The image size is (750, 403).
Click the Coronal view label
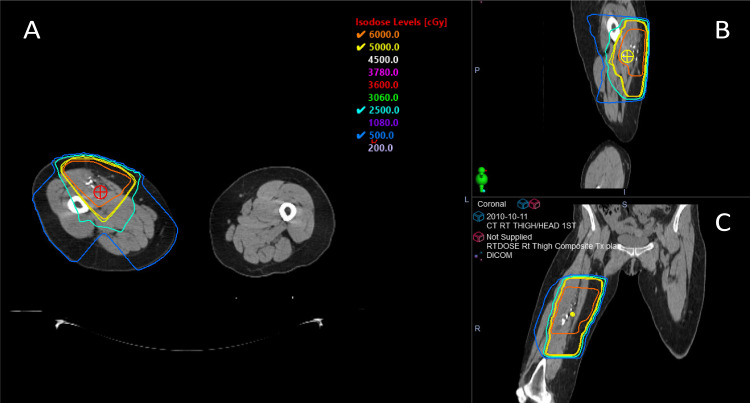point(491,204)
